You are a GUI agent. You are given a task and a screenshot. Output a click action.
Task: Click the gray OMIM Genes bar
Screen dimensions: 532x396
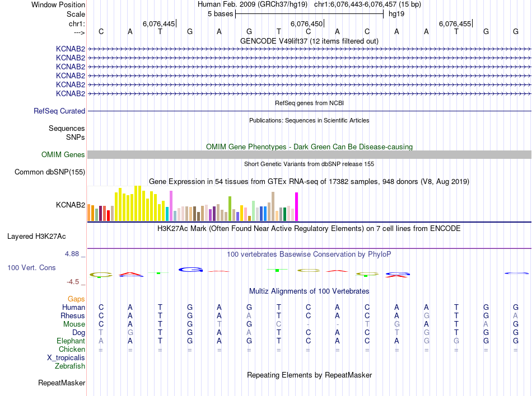point(310,155)
